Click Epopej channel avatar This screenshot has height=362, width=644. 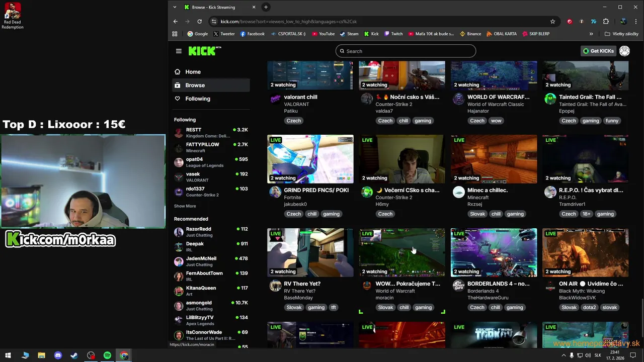[x=550, y=99]
